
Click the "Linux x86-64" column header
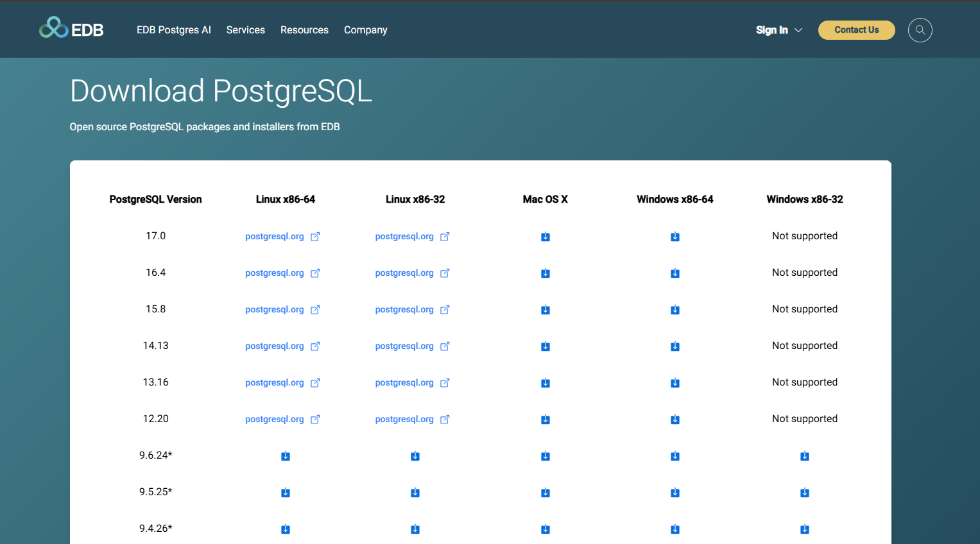click(x=286, y=200)
